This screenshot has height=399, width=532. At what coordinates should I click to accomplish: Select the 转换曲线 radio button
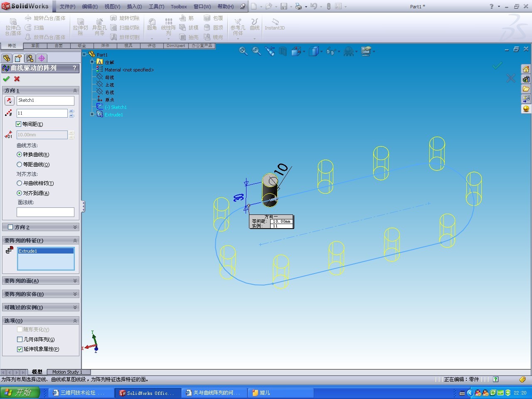[19, 155]
